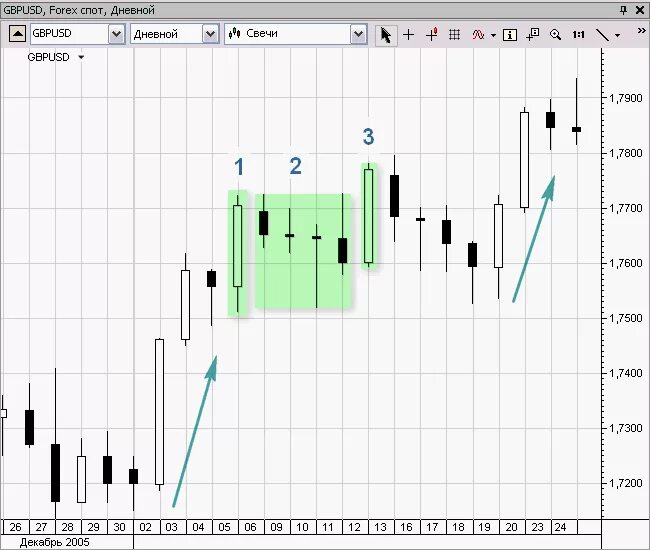Open the Дневной timeframe dropdown
650x550 pixels.
(x=210, y=34)
